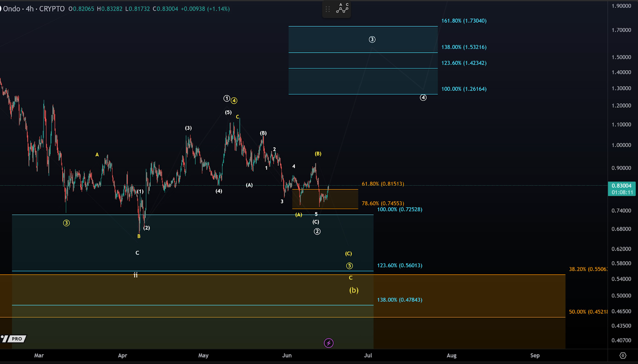Select the 123.60% (0.56013) extension label

[x=400, y=265]
